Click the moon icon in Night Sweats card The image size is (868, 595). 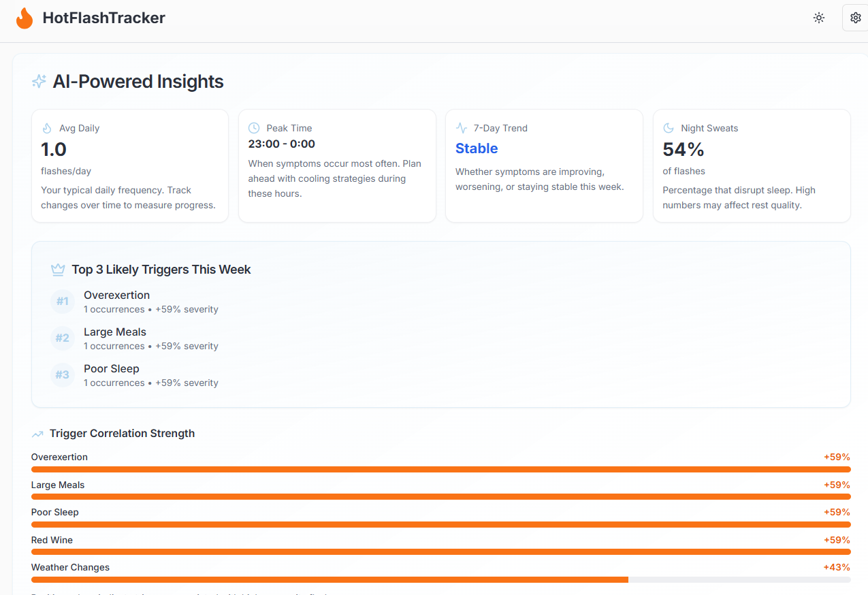click(x=669, y=128)
